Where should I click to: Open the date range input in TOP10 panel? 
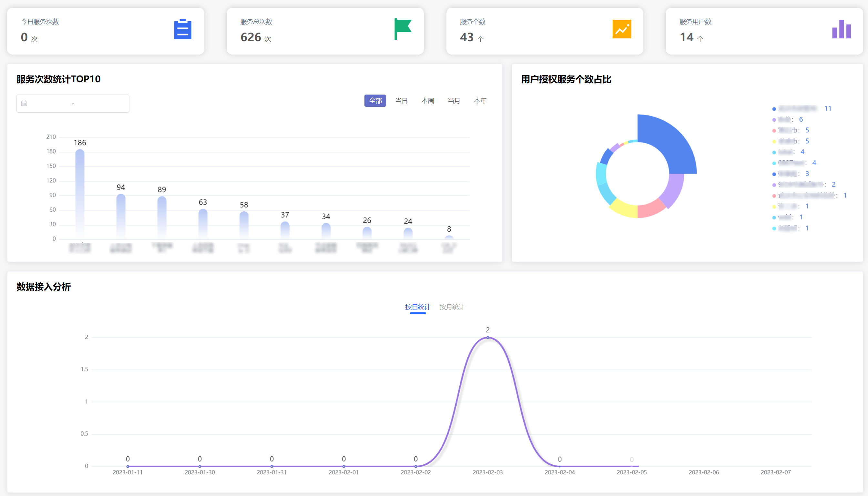(x=73, y=104)
